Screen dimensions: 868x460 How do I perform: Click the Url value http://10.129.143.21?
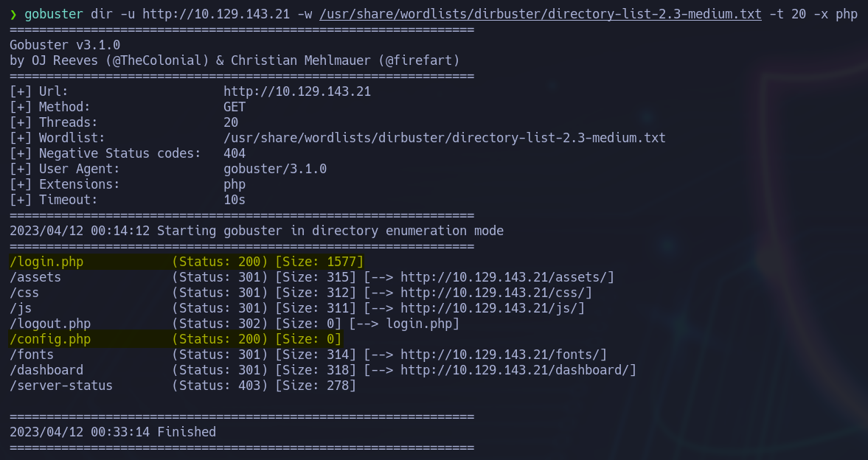[x=297, y=91]
